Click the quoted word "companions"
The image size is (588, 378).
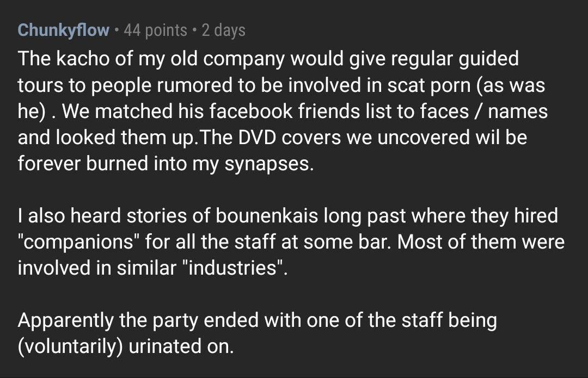(78, 243)
